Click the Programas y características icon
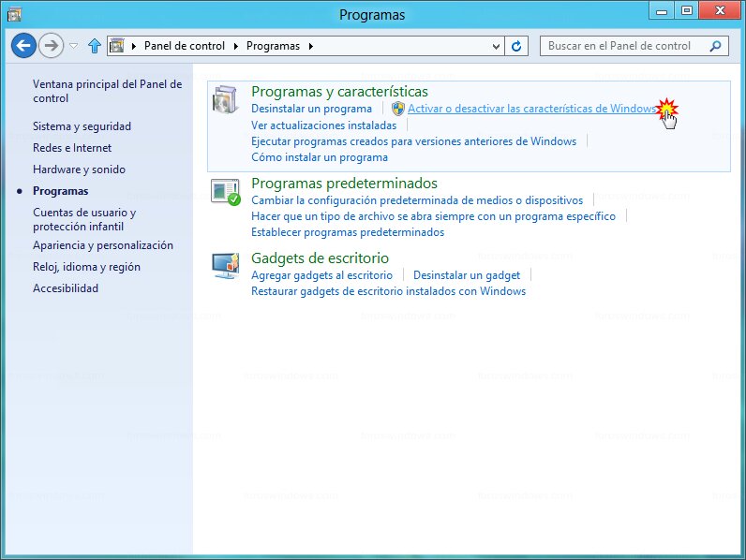This screenshot has height=560, width=746. pyautogui.click(x=225, y=100)
